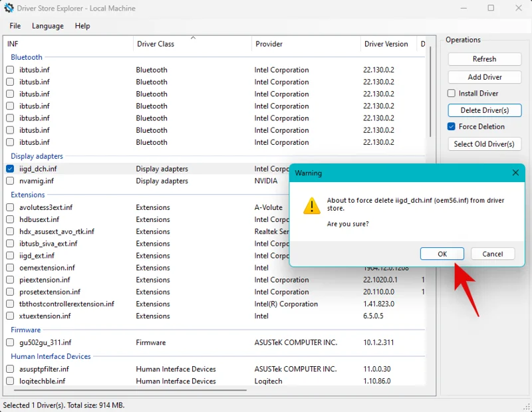Viewport: 532px width, 412px height.
Task: Cancel the force delete warning
Action: pyautogui.click(x=493, y=253)
